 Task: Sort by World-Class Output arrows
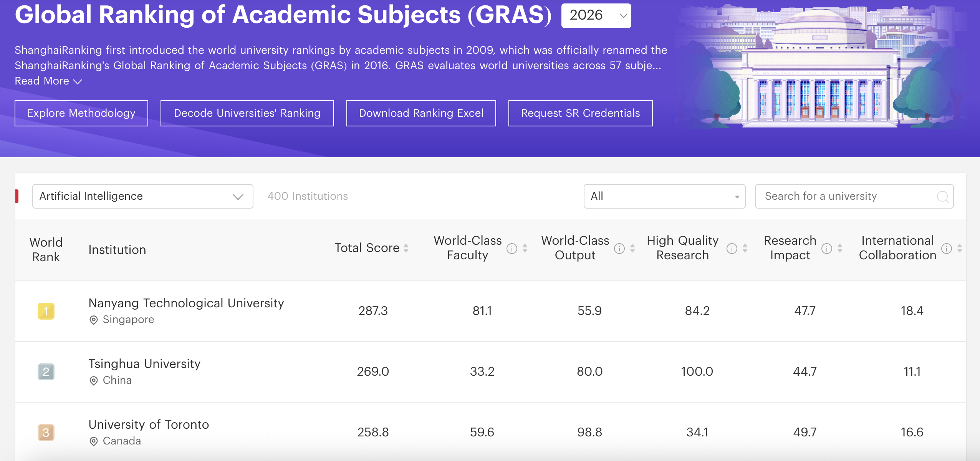(632, 248)
